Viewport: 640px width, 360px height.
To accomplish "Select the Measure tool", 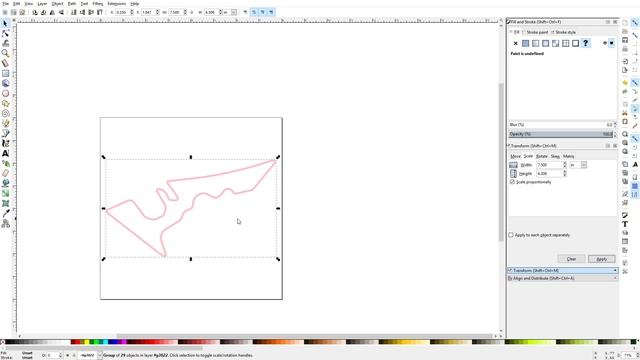I will coord(5,63).
